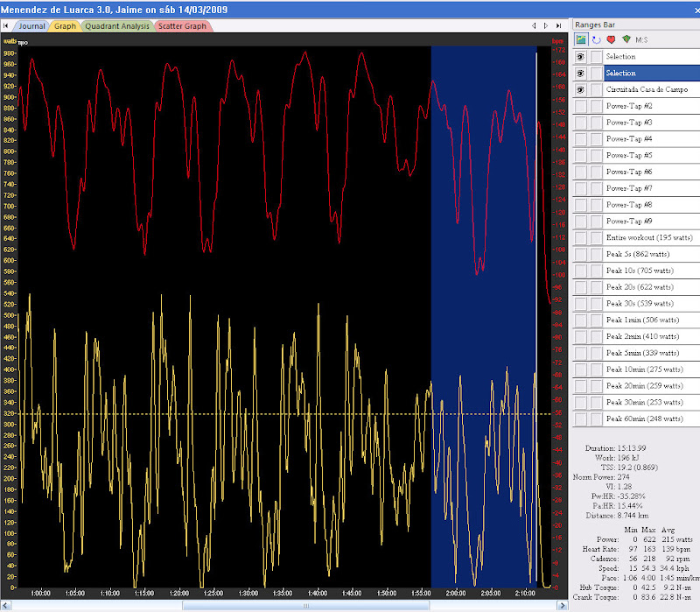Click the green diamond icon in Ranges Bar
Viewport: 700px width, 612px height.
[626, 39]
